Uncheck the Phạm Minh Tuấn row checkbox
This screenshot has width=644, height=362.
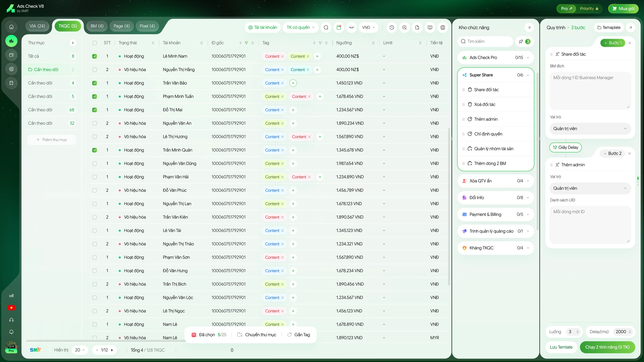pos(94,96)
